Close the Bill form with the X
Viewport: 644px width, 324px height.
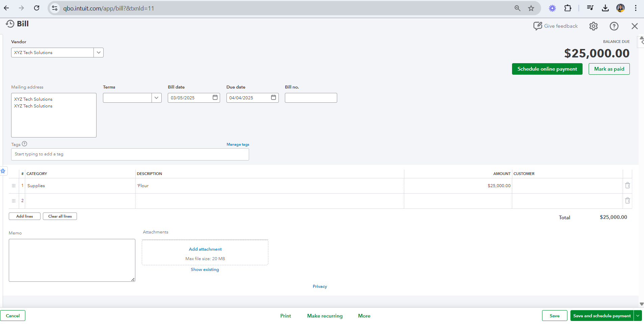tap(635, 26)
